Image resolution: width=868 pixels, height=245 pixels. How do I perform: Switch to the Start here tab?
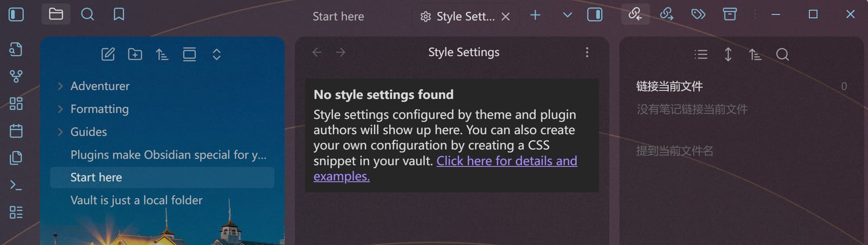tap(338, 17)
